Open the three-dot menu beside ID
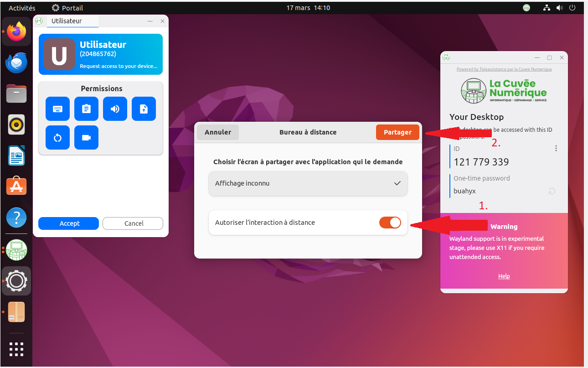The height and width of the screenshot is (368, 588). click(556, 148)
